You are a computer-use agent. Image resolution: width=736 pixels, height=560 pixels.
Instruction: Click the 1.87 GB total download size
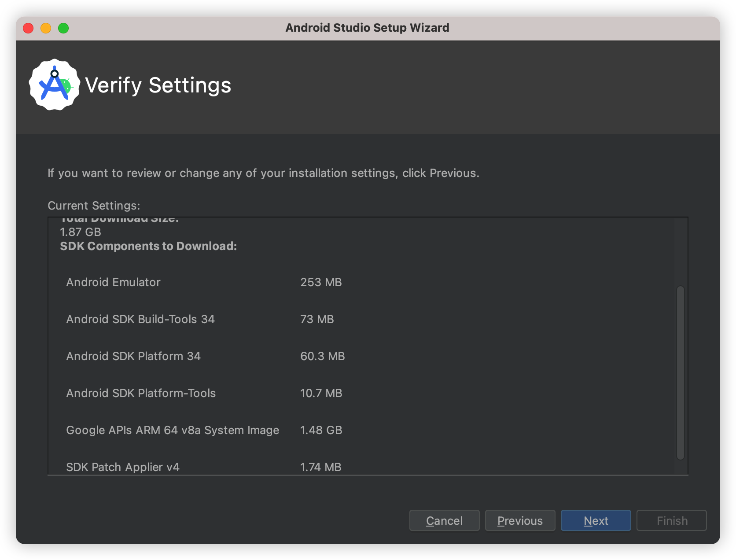[81, 232]
